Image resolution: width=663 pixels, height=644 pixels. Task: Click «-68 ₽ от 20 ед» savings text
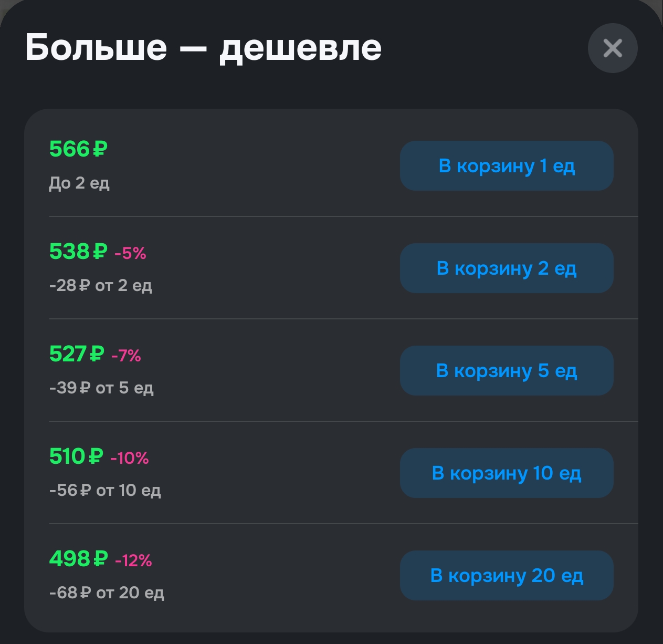coord(107,593)
